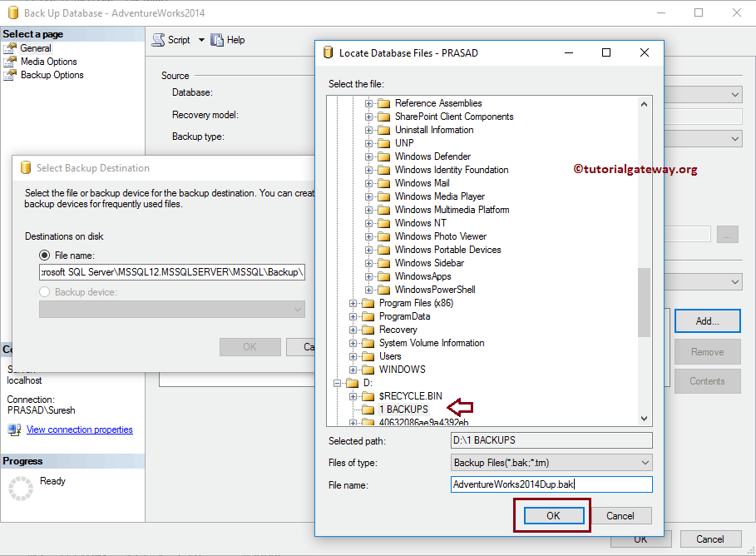Click file tree scroll up arrow
The height and width of the screenshot is (556, 756).
coord(645,104)
